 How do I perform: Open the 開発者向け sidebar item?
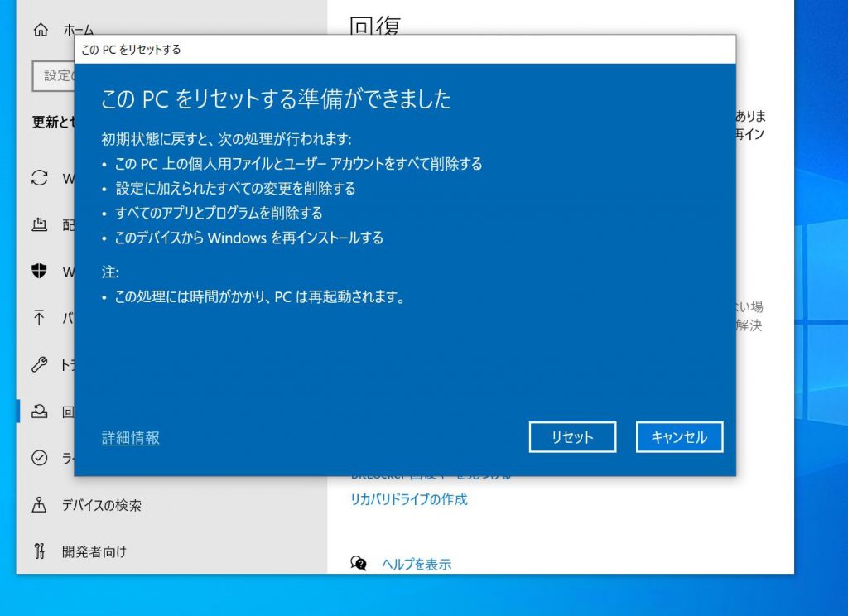pos(94,551)
